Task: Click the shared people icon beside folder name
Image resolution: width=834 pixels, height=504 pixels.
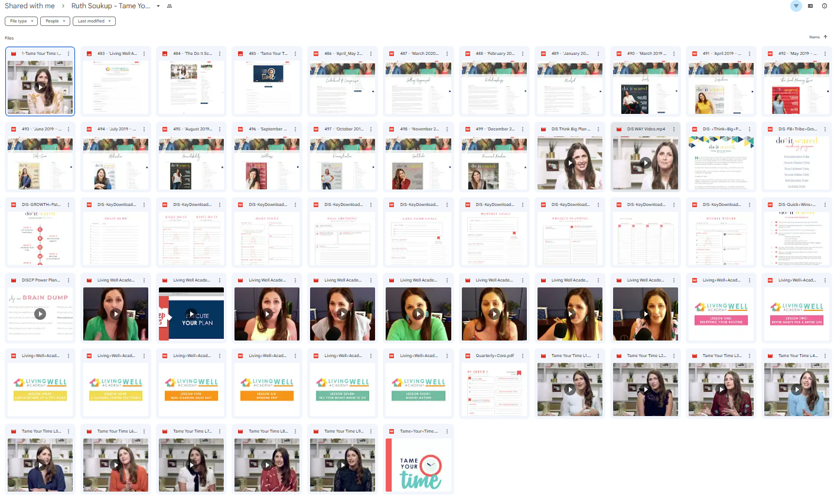Action: (x=170, y=6)
